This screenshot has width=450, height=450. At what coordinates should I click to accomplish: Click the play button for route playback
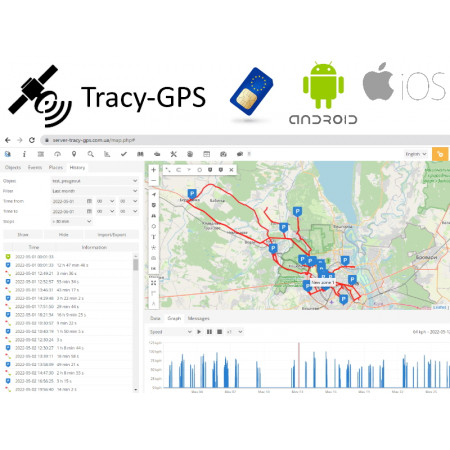pyautogui.click(x=199, y=332)
